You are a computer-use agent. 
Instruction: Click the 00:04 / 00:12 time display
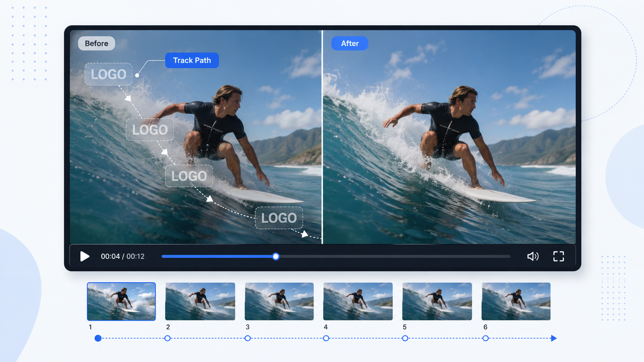(122, 256)
